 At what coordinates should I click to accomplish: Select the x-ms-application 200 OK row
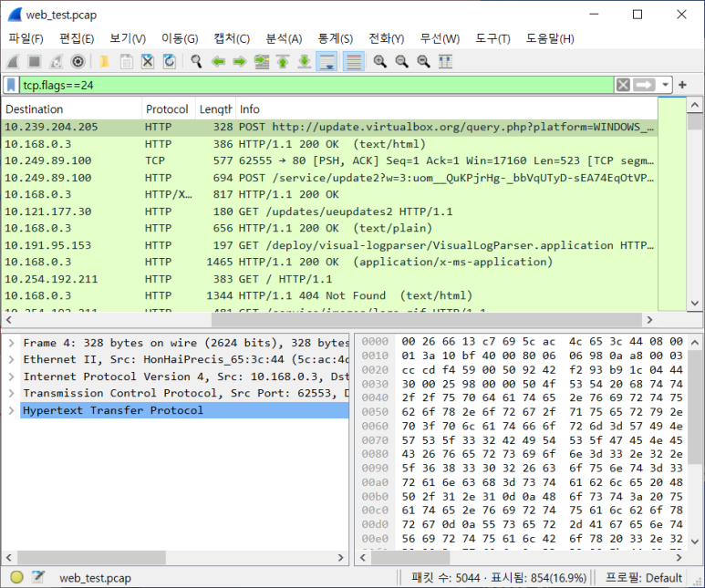329,262
